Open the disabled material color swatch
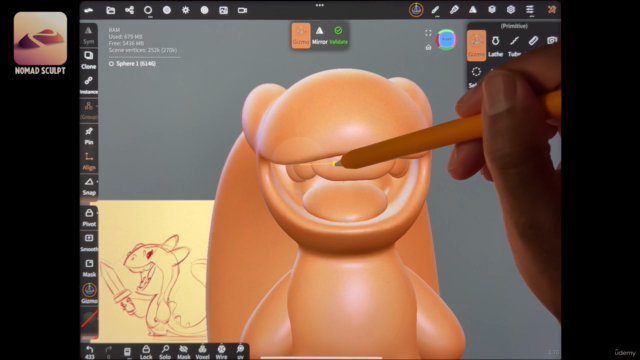The image size is (640, 360). point(89,319)
